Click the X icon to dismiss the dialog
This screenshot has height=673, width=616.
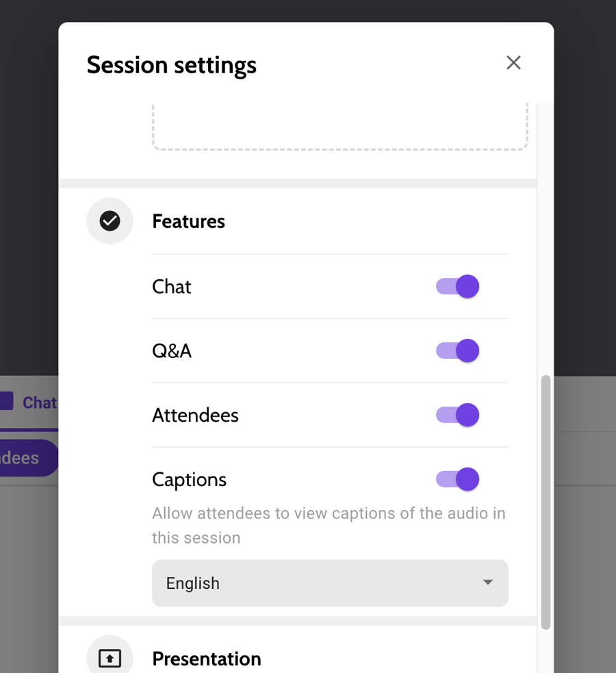pos(513,62)
